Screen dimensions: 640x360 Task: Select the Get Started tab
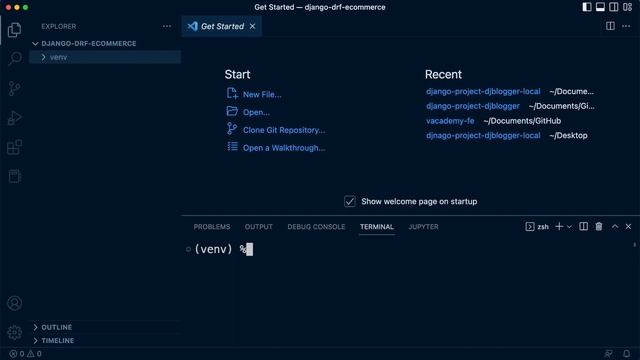pyautogui.click(x=222, y=26)
